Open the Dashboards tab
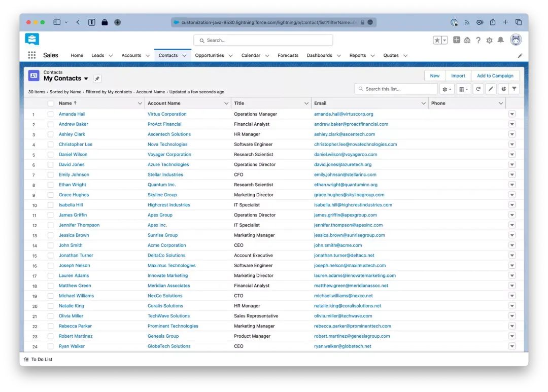Screen dimensions: 548x392 pyautogui.click(x=320, y=55)
